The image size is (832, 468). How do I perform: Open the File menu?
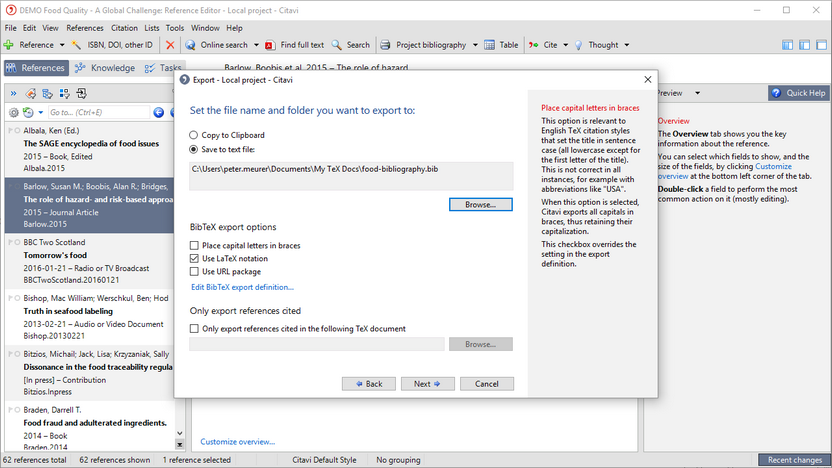[x=11, y=28]
